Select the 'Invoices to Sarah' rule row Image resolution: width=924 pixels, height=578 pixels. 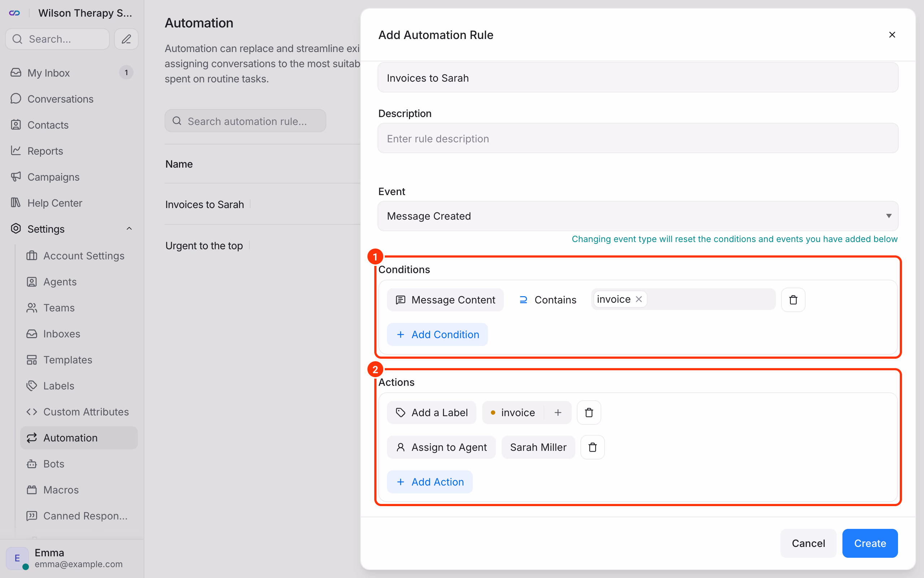tap(263, 204)
